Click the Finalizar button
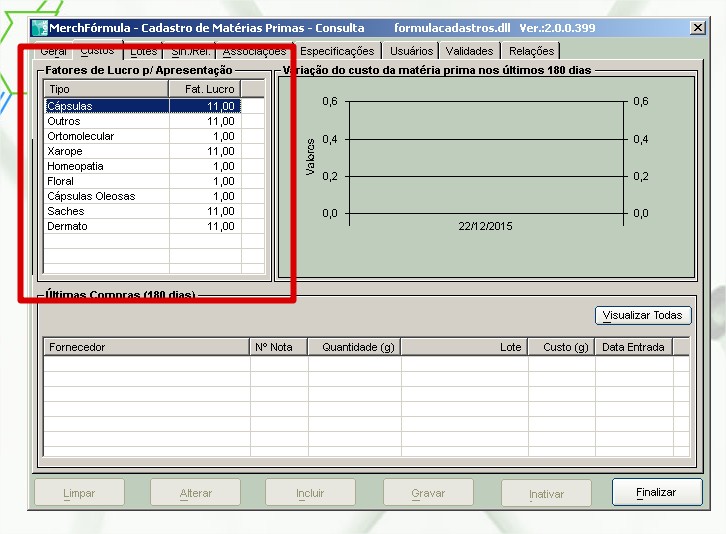The width and height of the screenshot is (726, 534). pyautogui.click(x=656, y=492)
